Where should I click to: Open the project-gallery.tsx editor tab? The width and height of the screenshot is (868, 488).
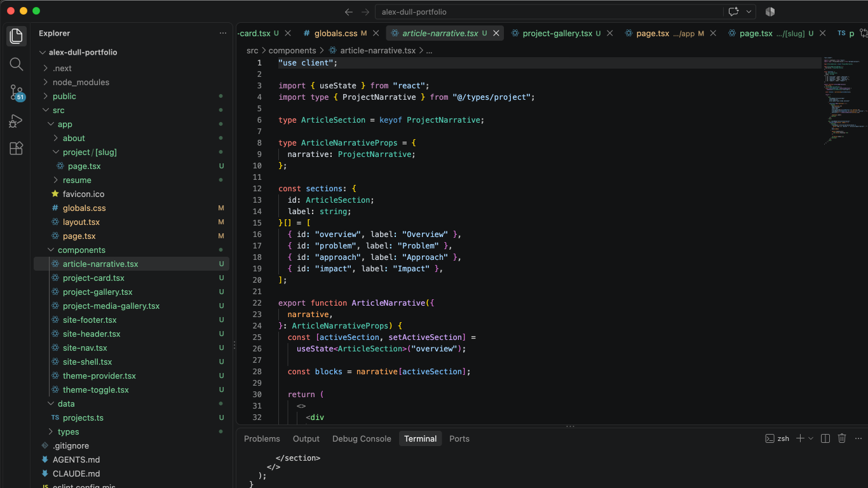557,33
